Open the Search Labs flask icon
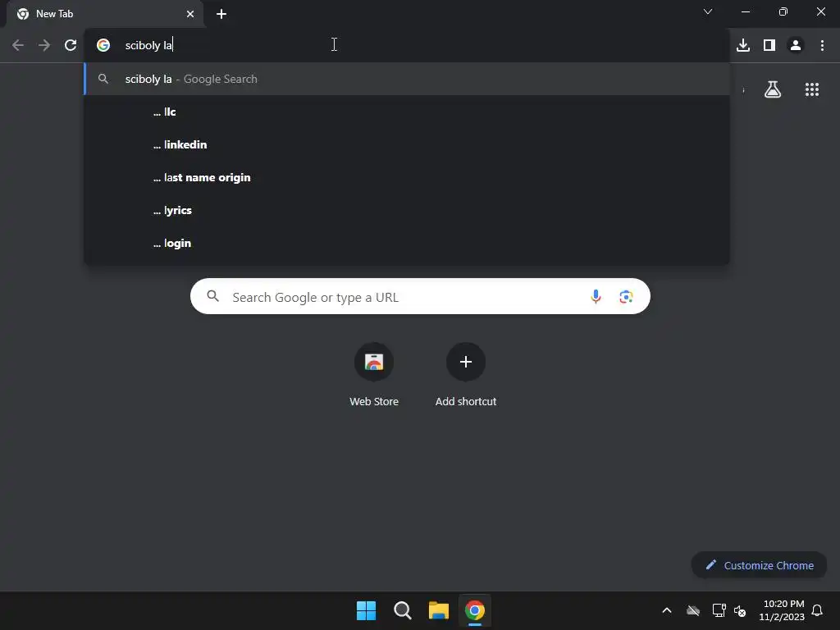 pyautogui.click(x=773, y=89)
